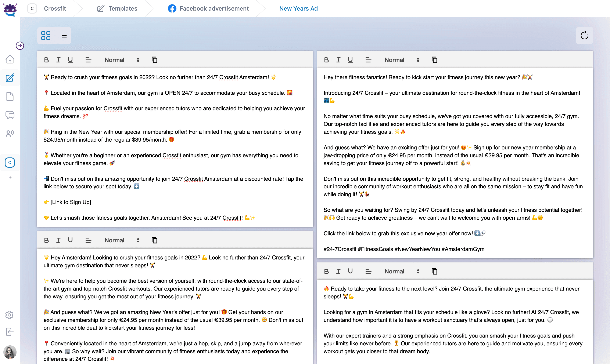This screenshot has height=364, width=610.
Task: Click 'Click the link below to grab' line
Action: 404,233
